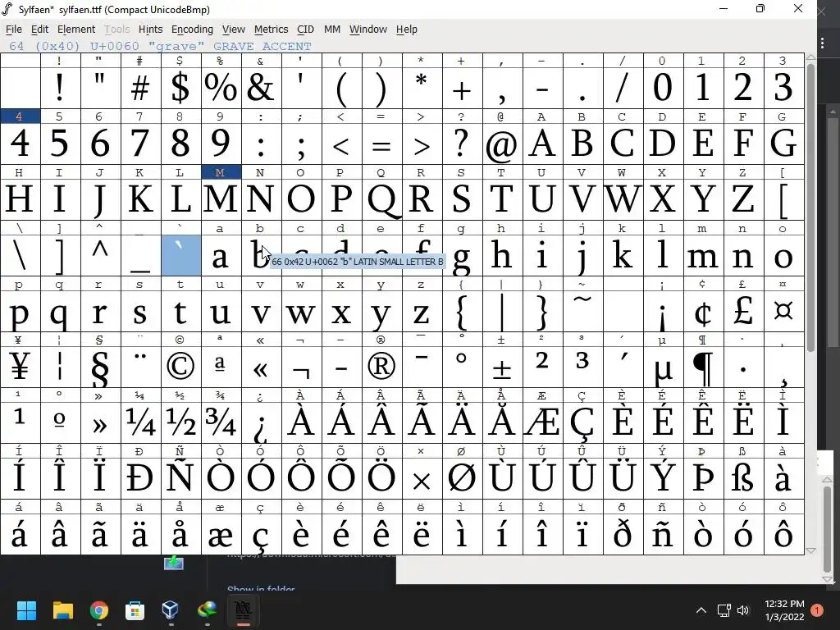Select the lowercase g glyph cell
Viewport: 840px width, 630px height.
pyautogui.click(x=463, y=255)
